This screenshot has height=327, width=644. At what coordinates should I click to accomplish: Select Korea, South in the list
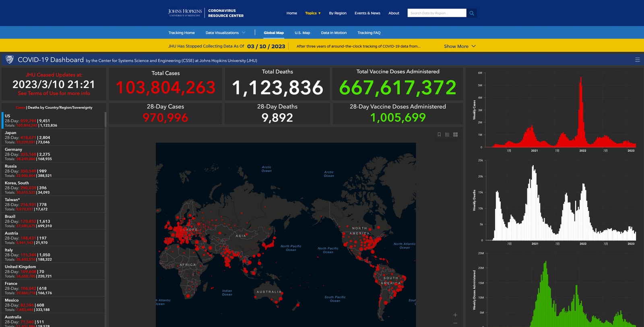(x=53, y=187)
